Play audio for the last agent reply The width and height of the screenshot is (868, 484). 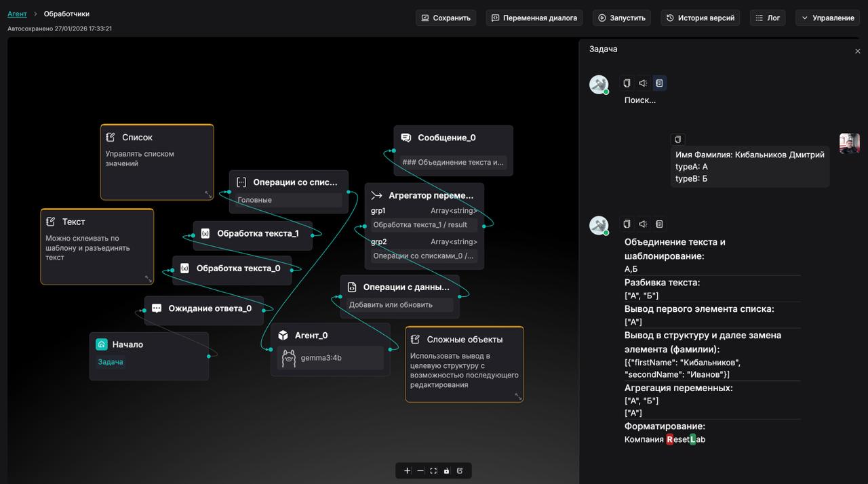pyautogui.click(x=643, y=224)
